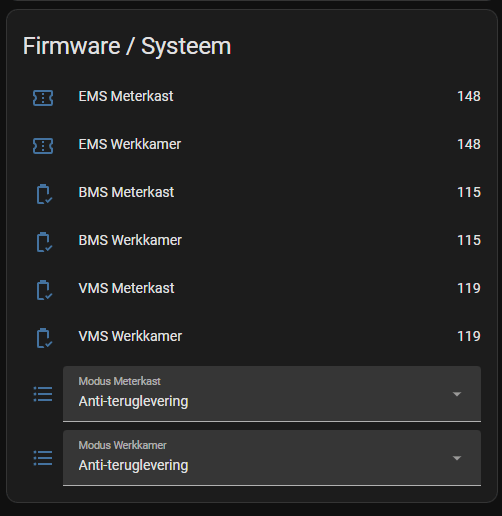502x516 pixels.
Task: Click the battery-check icon beside BMS Werkkamer
Action: pos(44,242)
